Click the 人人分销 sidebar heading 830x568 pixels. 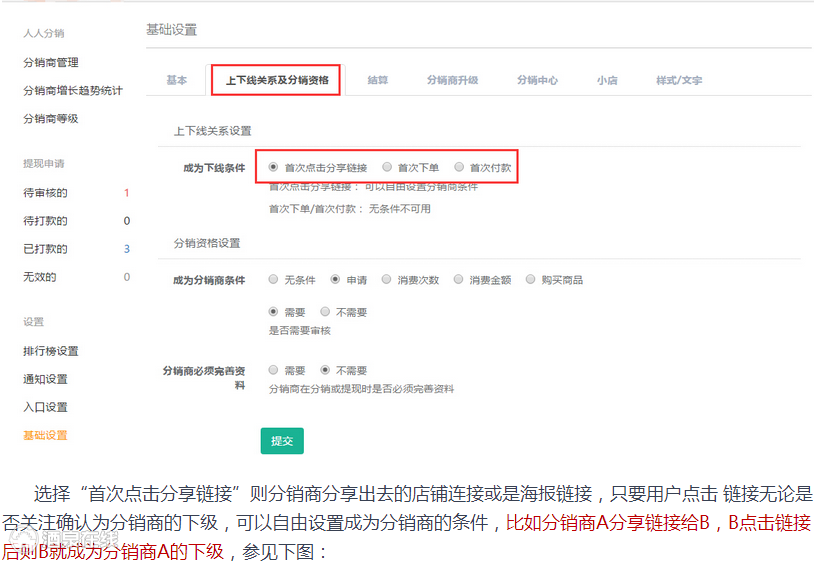click(43, 33)
